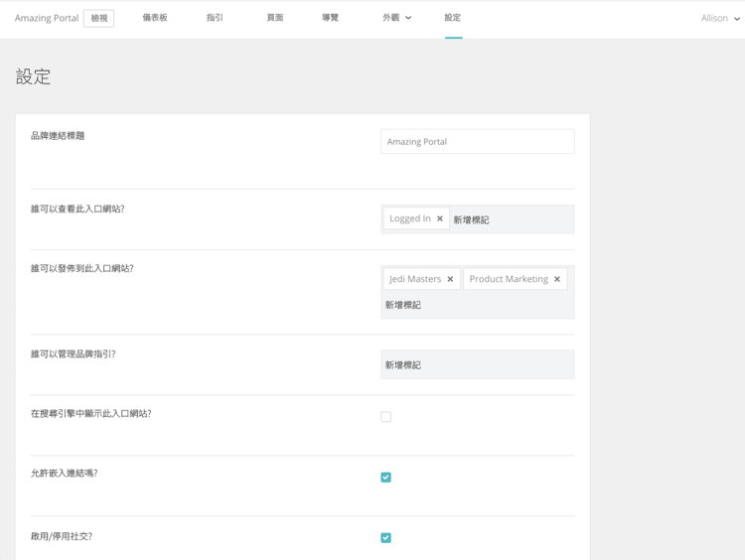Viewport: 745px width, 560px height.
Task: Click the 啟用/停用社交? label
Action: point(62,536)
